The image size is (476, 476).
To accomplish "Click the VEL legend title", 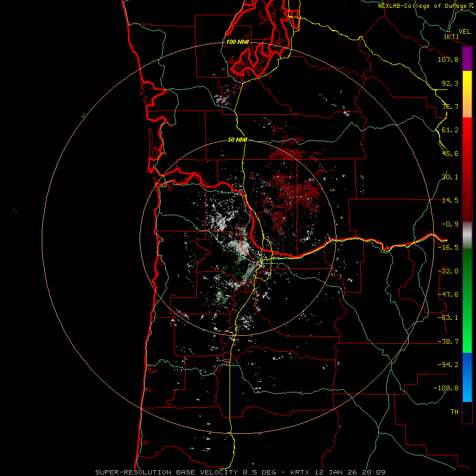I will coord(464,31).
